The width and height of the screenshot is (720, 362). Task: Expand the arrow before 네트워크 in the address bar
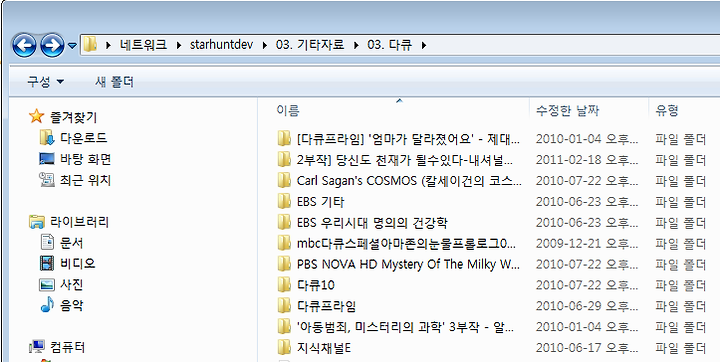108,45
